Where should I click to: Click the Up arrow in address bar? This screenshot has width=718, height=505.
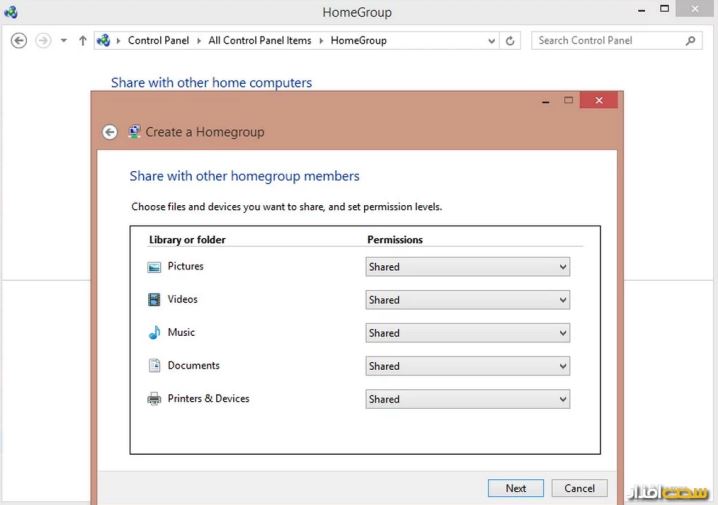[83, 41]
